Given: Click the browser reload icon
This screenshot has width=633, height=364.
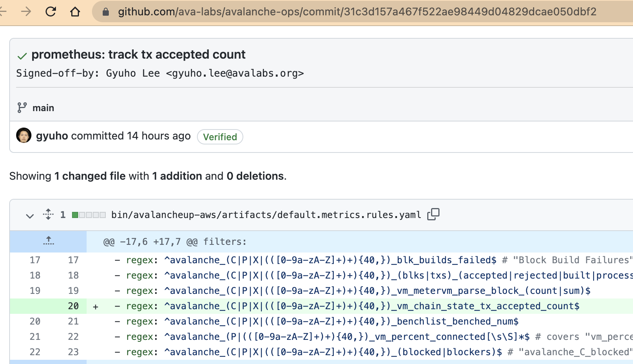Looking at the screenshot, I should click(51, 12).
